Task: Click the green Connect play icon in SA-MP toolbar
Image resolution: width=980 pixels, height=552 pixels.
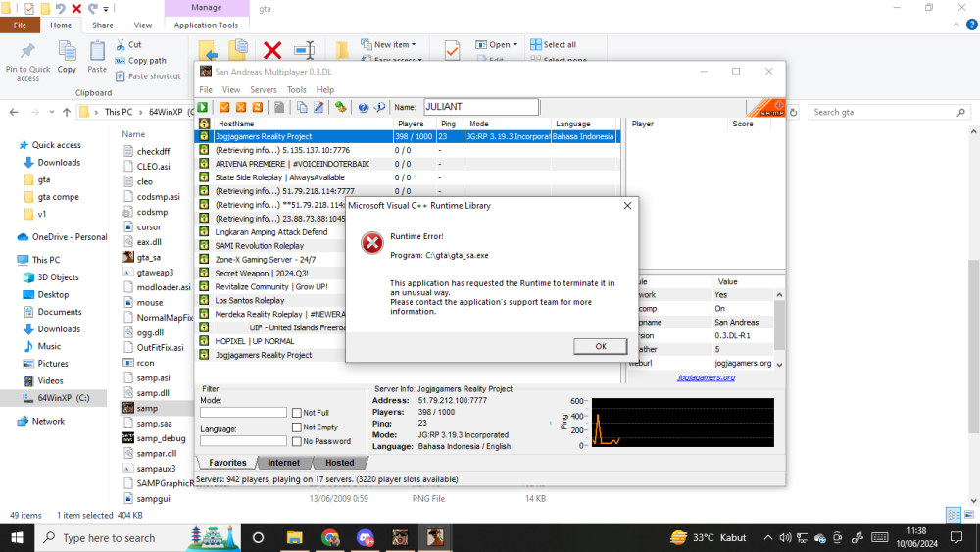Action: (203, 107)
